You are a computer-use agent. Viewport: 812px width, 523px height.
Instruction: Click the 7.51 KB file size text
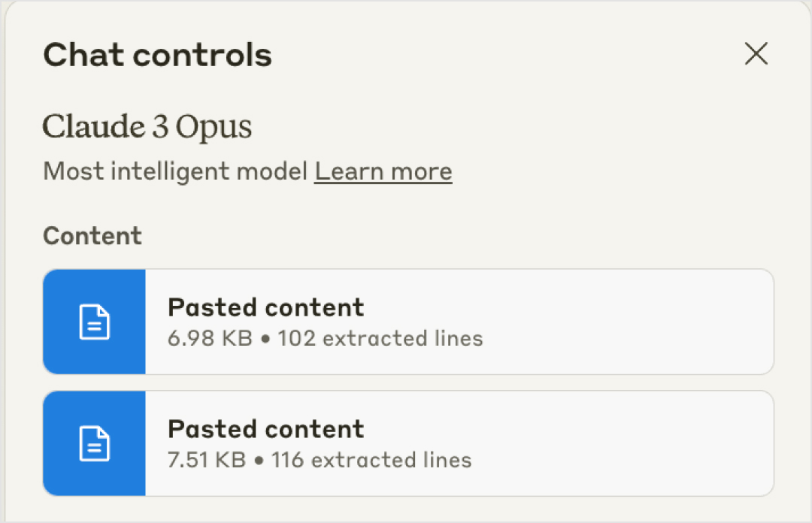point(207,460)
